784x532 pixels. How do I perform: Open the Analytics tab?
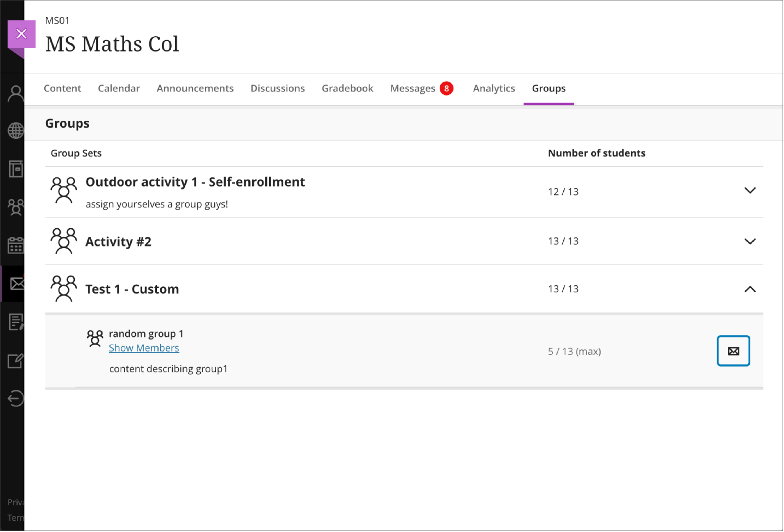494,88
